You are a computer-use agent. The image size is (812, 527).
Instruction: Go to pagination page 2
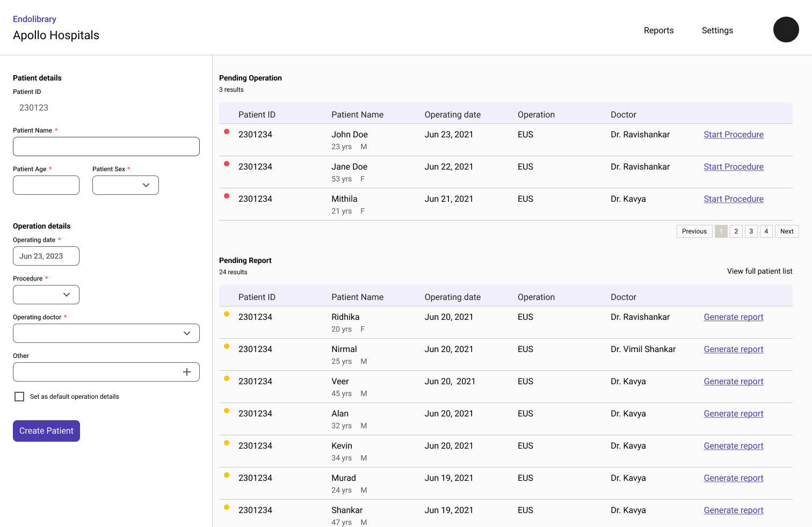tap(736, 231)
